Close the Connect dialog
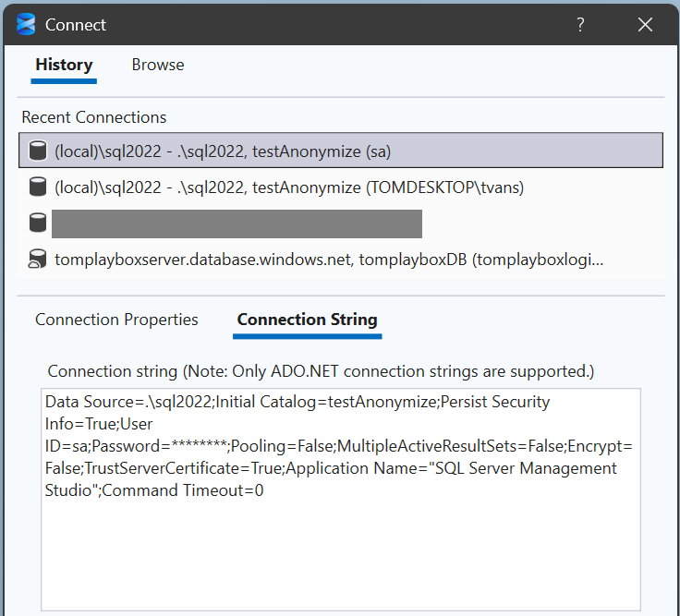The height and width of the screenshot is (616, 680). [645, 25]
